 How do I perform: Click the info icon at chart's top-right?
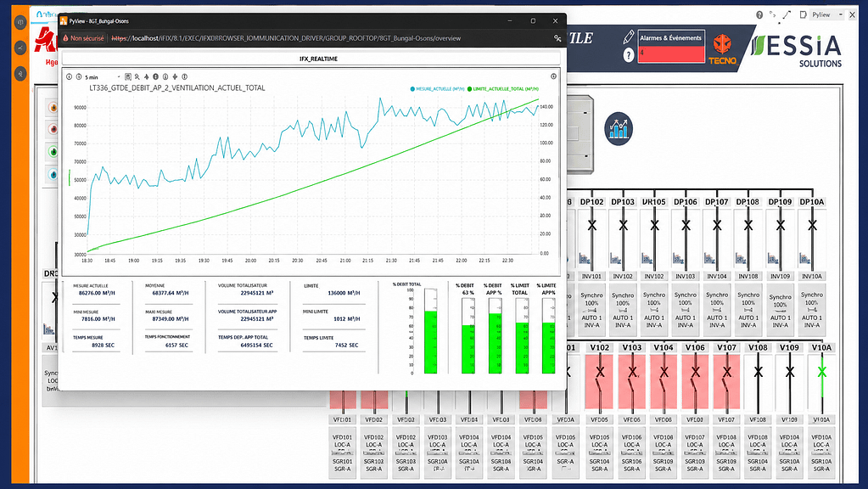click(x=553, y=76)
